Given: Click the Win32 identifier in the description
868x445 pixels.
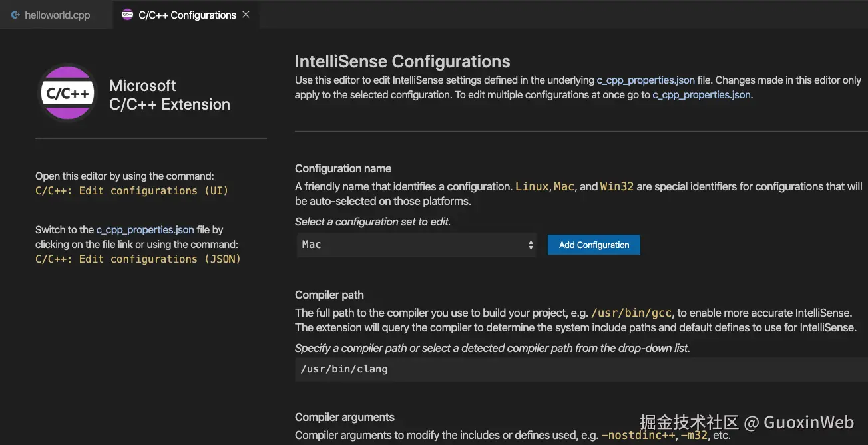Looking at the screenshot, I should (617, 186).
